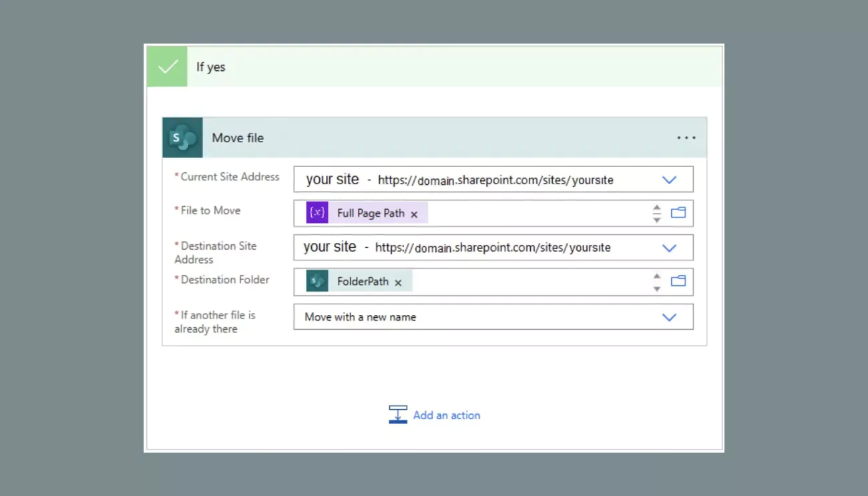Click the Add an action link

click(x=447, y=415)
